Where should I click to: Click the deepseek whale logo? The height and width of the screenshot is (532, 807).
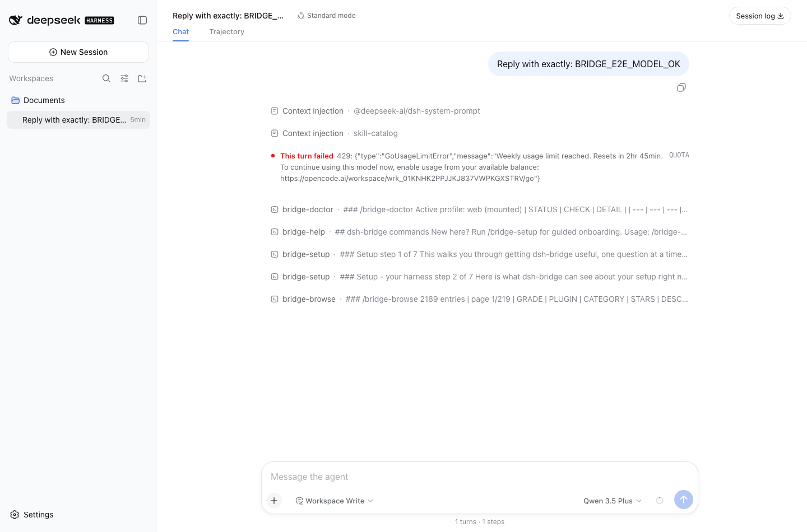[16, 20]
